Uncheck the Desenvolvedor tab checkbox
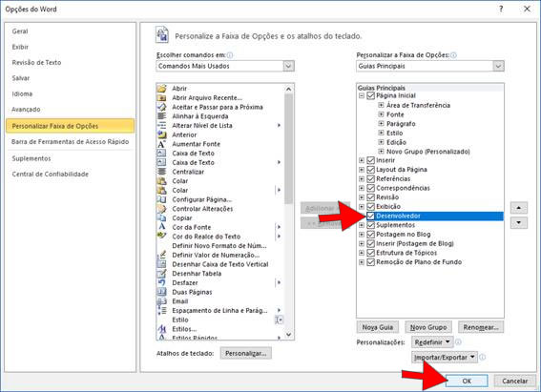 click(370, 216)
